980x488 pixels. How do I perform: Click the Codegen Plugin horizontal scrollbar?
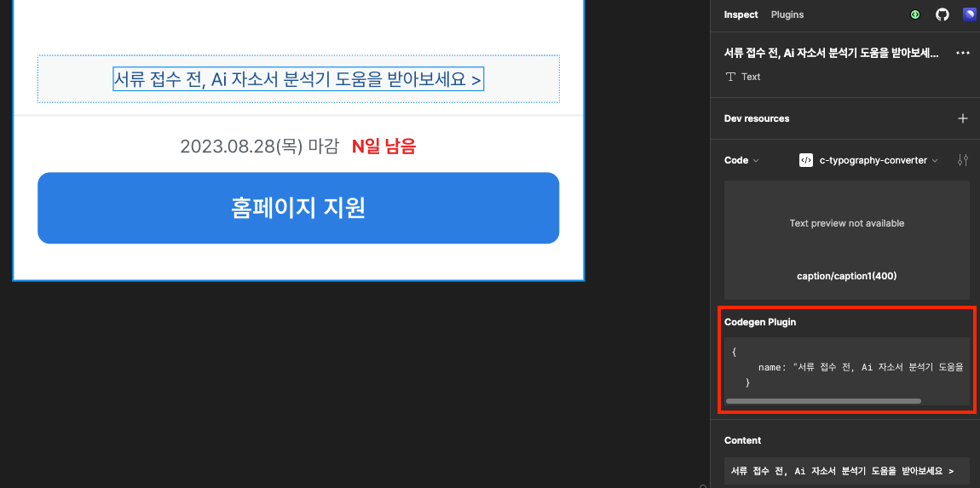point(823,401)
